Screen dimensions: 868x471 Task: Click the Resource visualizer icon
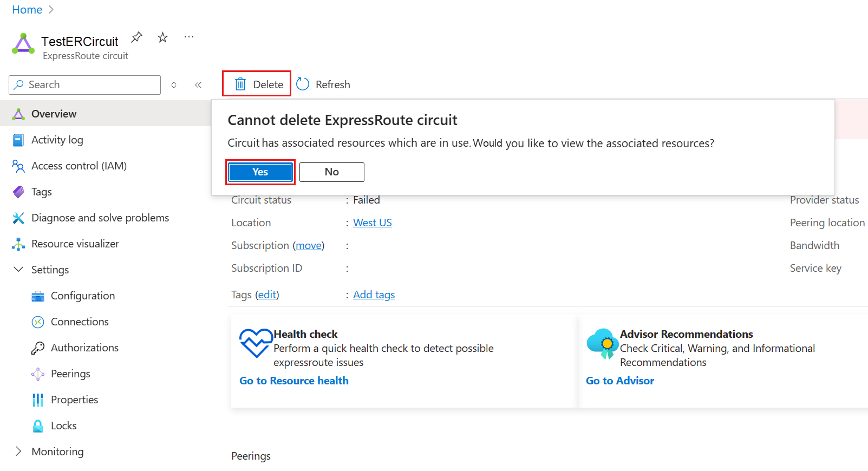[18, 244]
